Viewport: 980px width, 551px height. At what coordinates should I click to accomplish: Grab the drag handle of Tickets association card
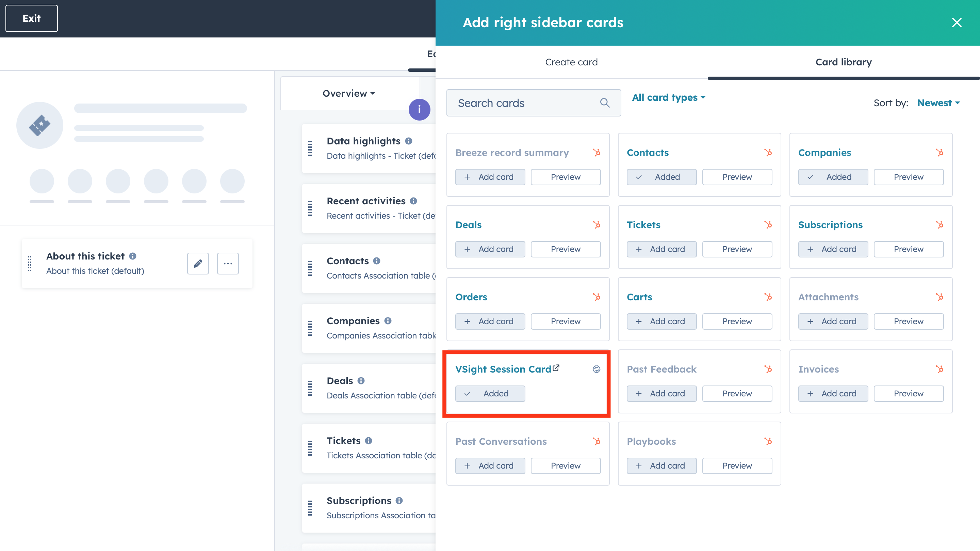310,448
